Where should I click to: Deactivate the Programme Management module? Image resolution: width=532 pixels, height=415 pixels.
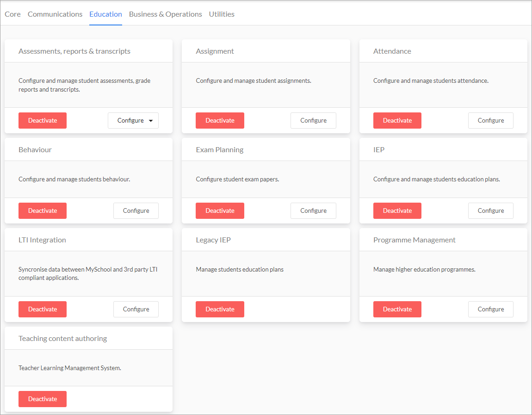coord(397,309)
